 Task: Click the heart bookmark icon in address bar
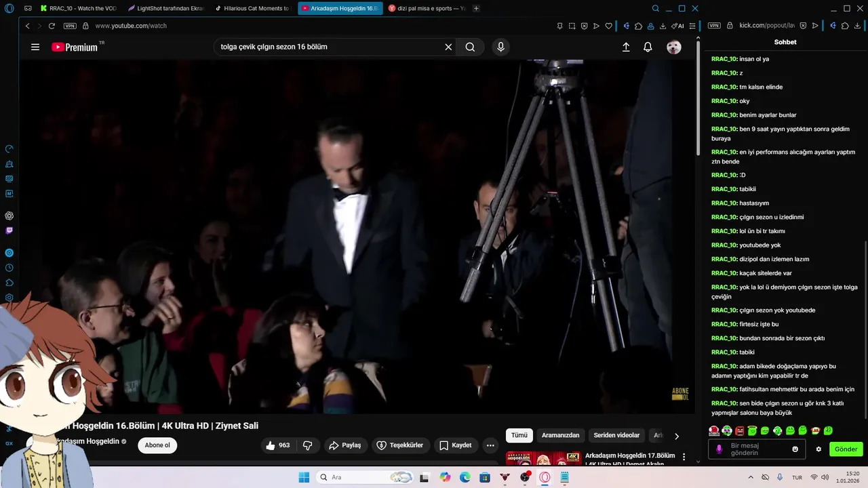click(608, 26)
